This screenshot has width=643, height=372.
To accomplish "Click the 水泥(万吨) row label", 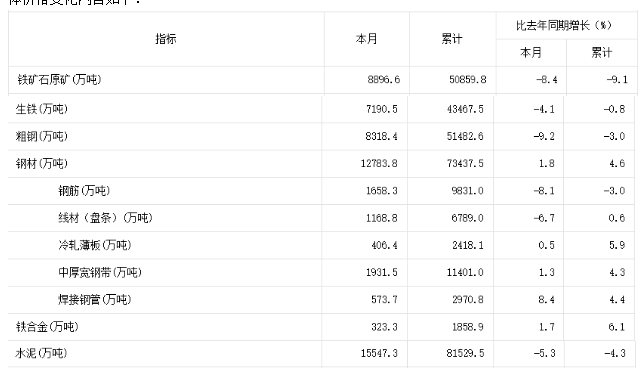I will (41, 353).
